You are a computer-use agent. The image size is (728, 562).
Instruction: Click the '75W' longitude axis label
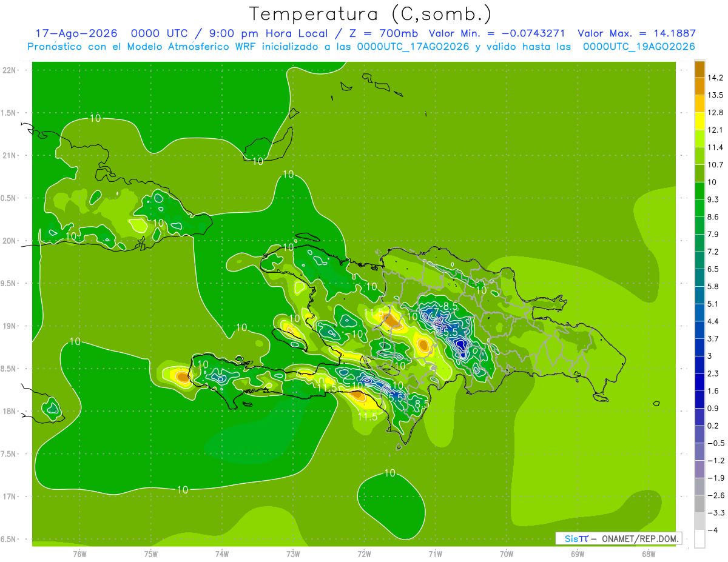pyautogui.click(x=151, y=554)
